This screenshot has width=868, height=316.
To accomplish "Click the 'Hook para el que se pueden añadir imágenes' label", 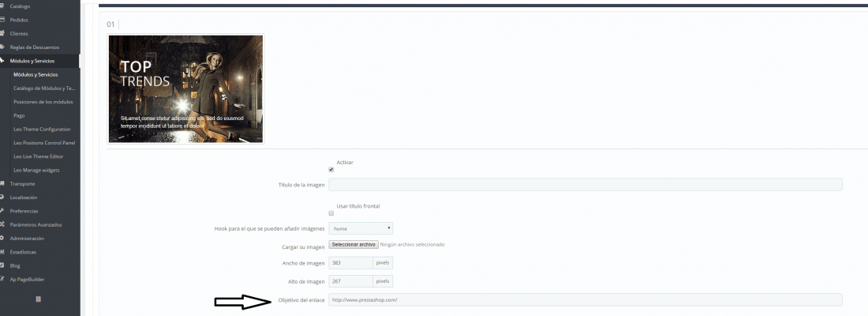I will 269,228.
